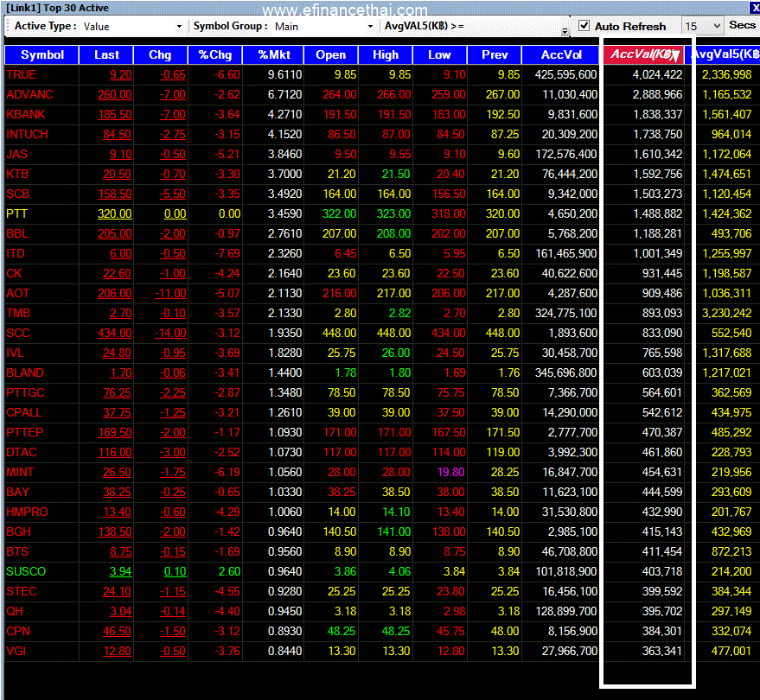The width and height of the screenshot is (760, 700).
Task: Select the BTS symbol
Action: pos(17,551)
